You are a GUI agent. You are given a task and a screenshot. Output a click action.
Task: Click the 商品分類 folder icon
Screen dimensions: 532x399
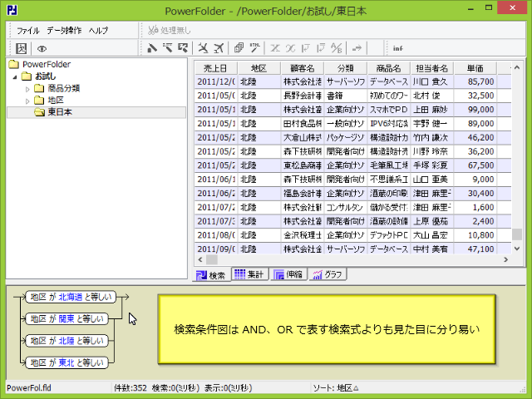point(39,88)
